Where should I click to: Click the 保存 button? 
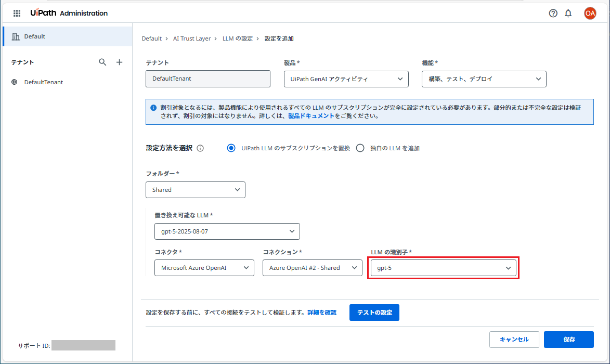coord(569,340)
